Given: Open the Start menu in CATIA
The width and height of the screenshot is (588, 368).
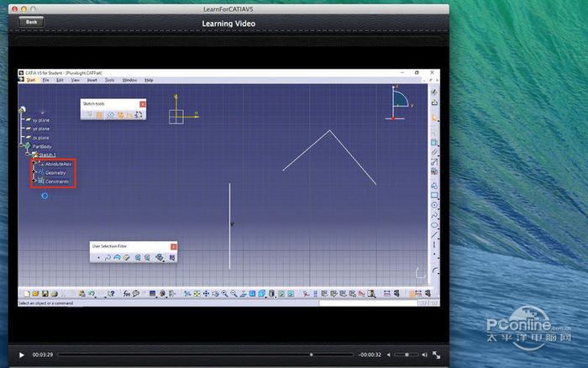Looking at the screenshot, I should coord(30,80).
